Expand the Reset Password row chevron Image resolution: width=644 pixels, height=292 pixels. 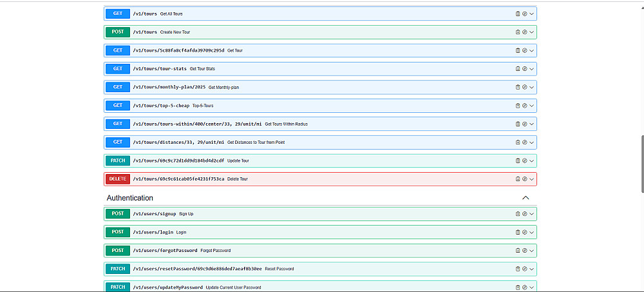click(x=531, y=269)
